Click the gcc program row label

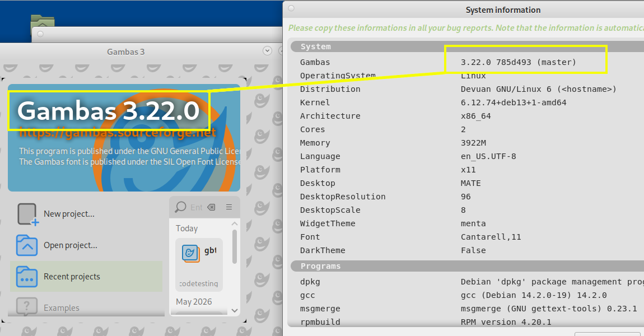pyautogui.click(x=307, y=295)
